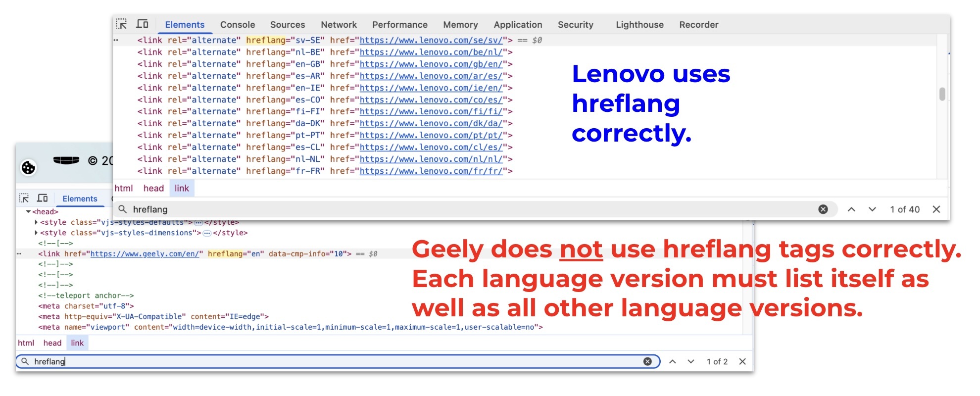Click the Lenovo Elements panel scrollbar thumb
Image resolution: width=980 pixels, height=396 pixels.
click(x=942, y=94)
